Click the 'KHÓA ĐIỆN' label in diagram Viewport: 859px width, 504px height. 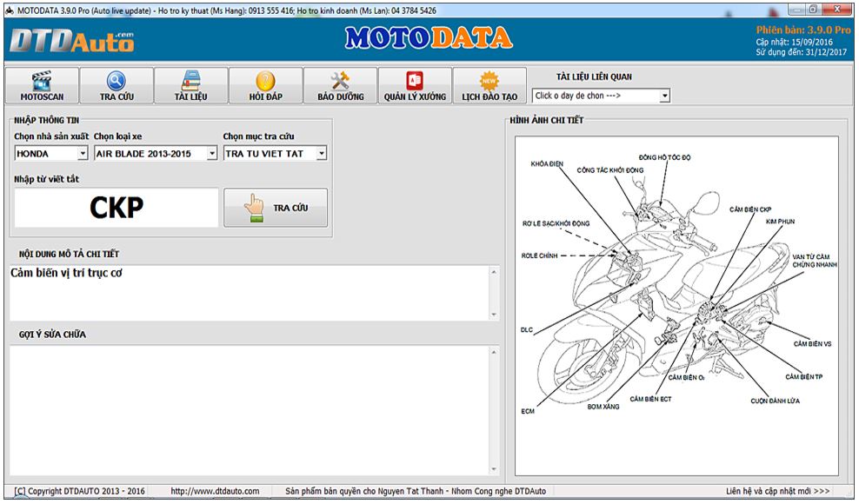(547, 163)
